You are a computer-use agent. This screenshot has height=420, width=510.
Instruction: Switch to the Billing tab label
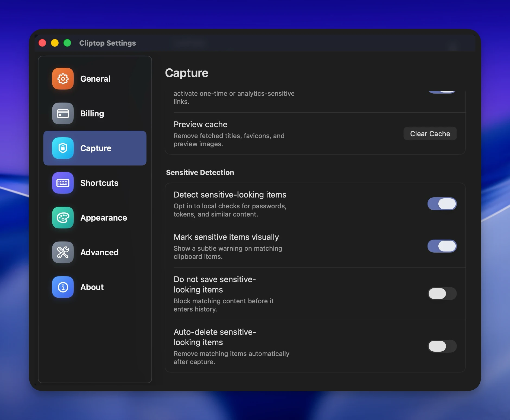(x=92, y=113)
